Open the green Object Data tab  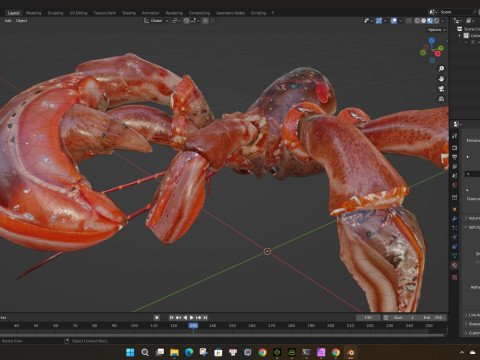455,256
